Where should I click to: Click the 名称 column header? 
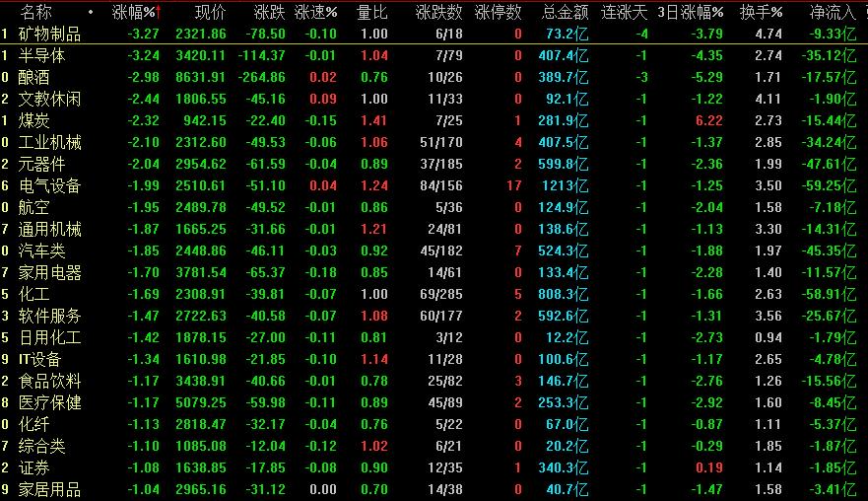click(35, 12)
